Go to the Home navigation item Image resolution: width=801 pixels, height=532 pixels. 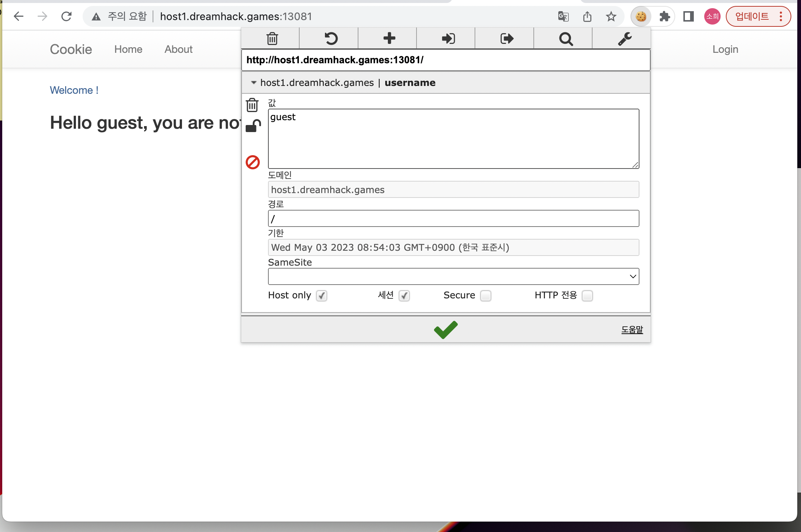pyautogui.click(x=128, y=49)
